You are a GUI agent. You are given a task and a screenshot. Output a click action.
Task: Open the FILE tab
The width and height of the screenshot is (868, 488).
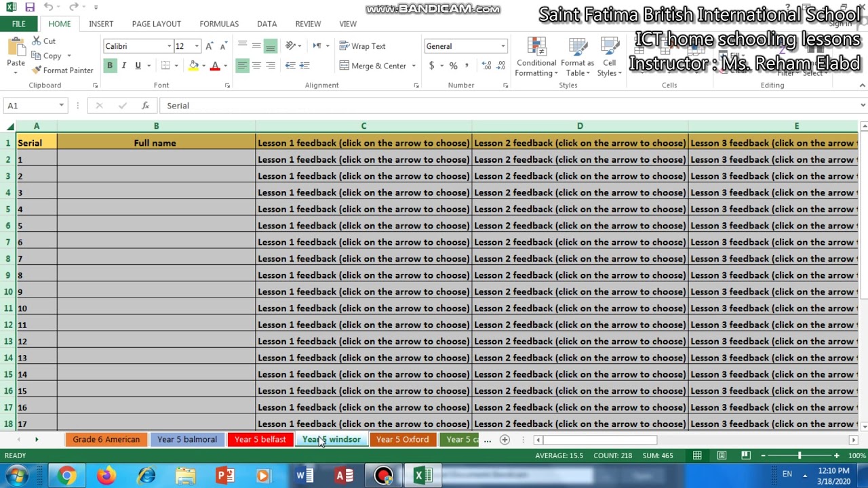tap(18, 24)
